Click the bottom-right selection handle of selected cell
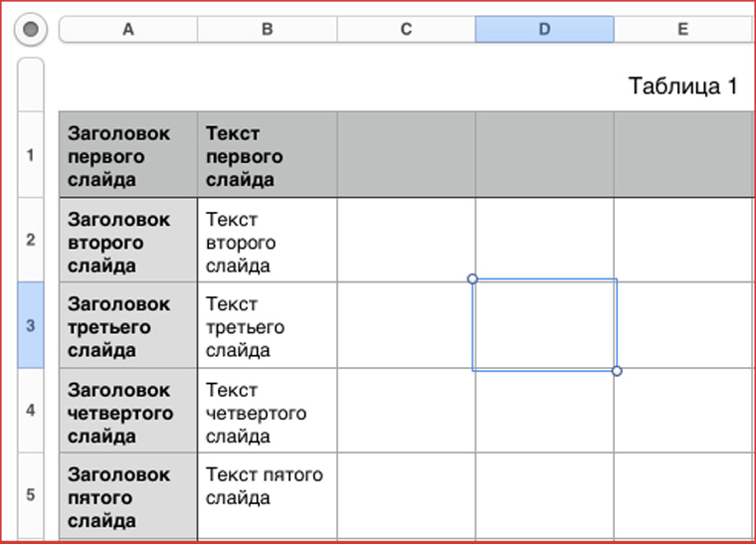The width and height of the screenshot is (756, 544). click(617, 371)
